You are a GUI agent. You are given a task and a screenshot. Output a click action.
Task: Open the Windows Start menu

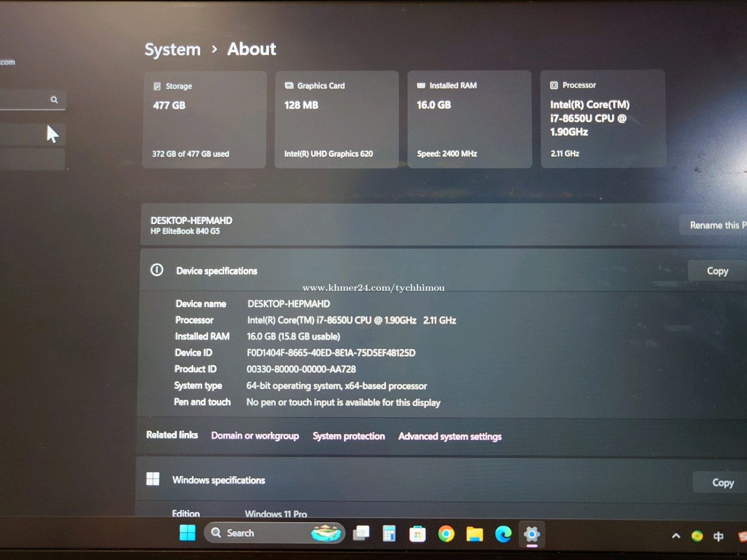coord(188,533)
